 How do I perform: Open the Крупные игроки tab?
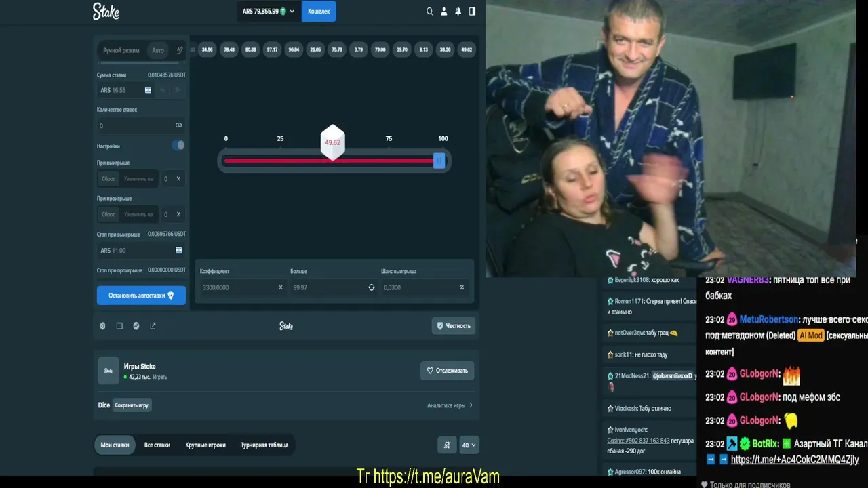(205, 445)
